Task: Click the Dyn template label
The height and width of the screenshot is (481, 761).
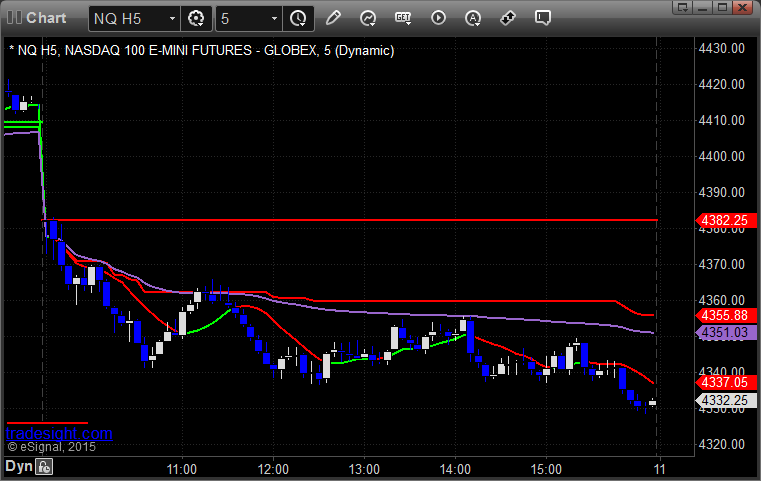Action: (19, 466)
